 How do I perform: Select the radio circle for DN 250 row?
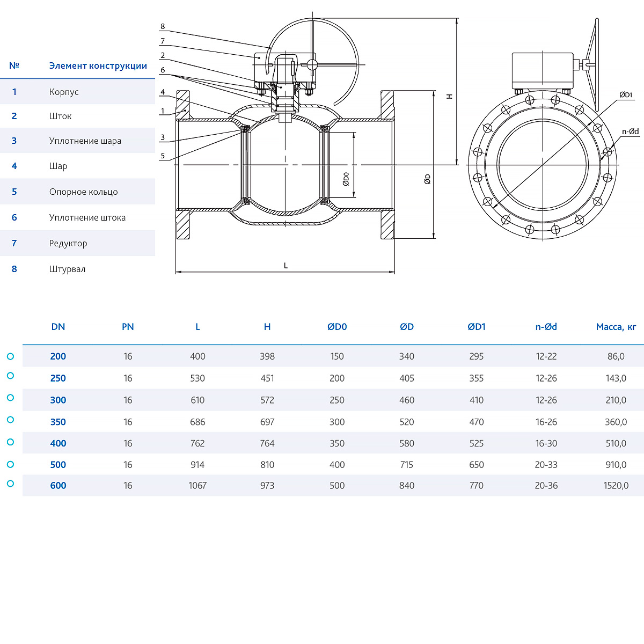point(10,376)
